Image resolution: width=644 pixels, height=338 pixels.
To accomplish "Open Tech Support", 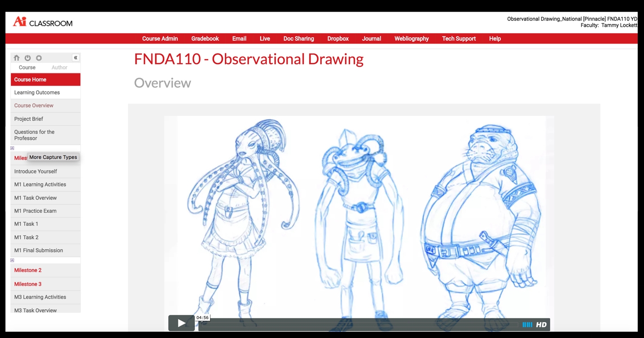I will (x=459, y=39).
